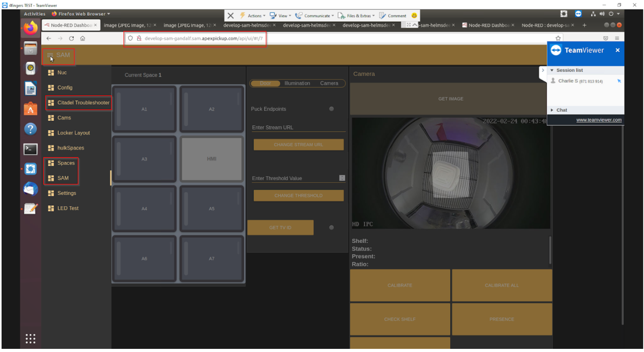Click the Enter Stream URL field
Image resolution: width=644 pixels, height=352 pixels.
coord(298,128)
